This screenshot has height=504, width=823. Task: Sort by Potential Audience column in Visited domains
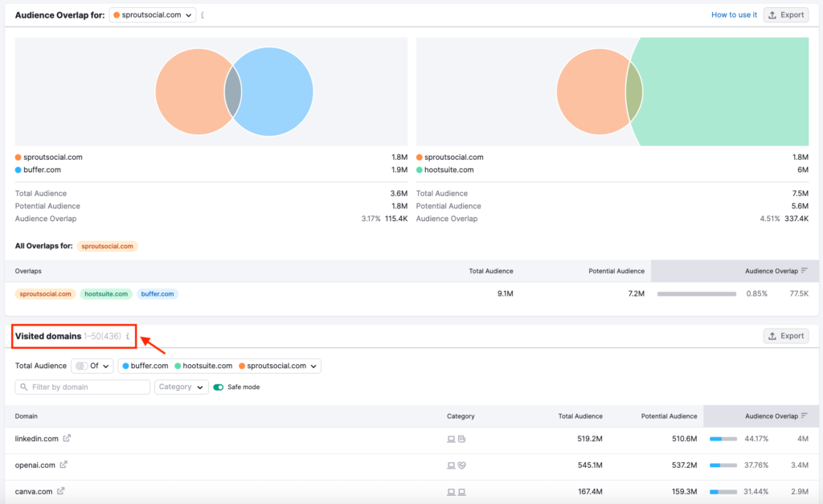click(669, 416)
